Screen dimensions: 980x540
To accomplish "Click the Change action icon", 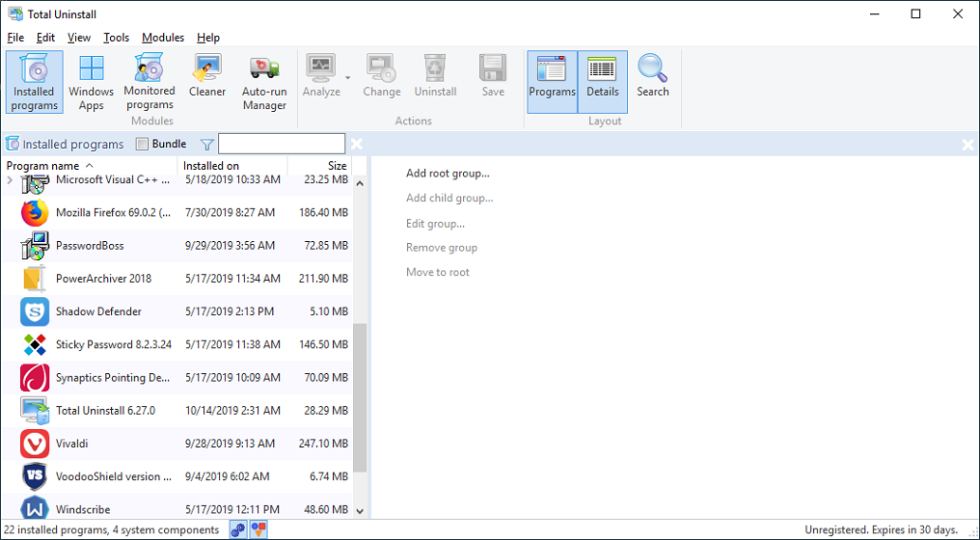I will click(x=381, y=68).
